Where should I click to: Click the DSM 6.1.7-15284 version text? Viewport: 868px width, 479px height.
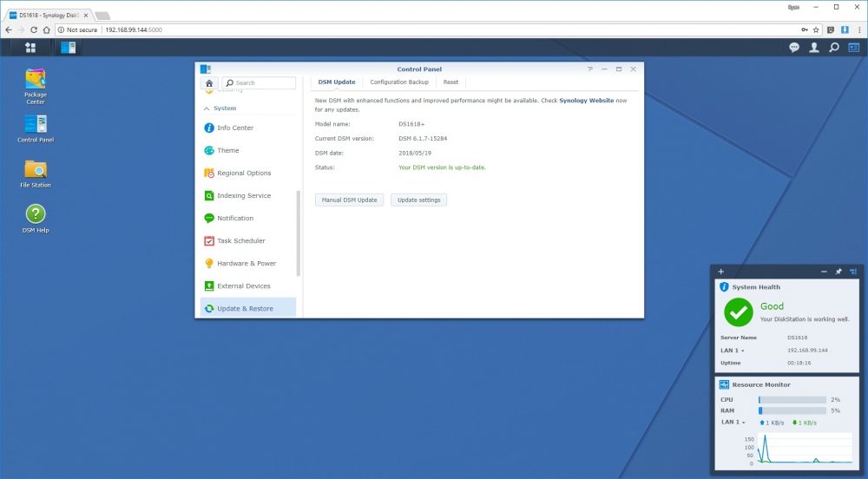(x=423, y=139)
